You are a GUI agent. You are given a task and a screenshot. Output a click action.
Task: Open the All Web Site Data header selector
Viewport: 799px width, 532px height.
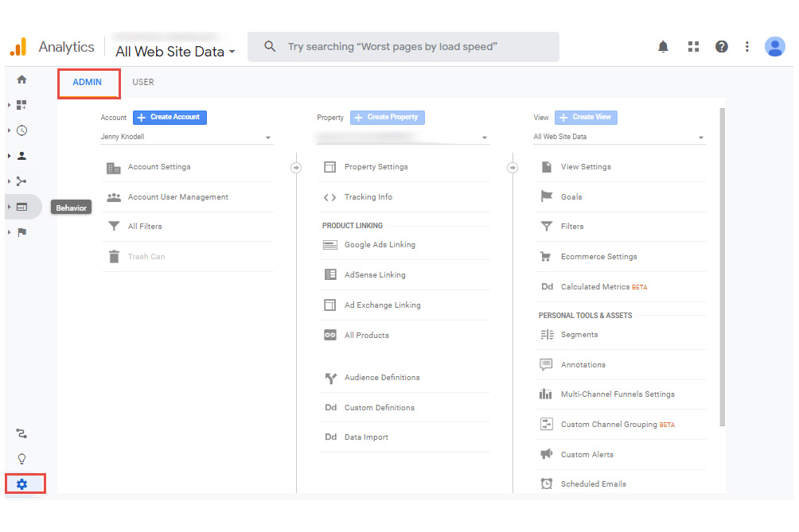coord(175,52)
